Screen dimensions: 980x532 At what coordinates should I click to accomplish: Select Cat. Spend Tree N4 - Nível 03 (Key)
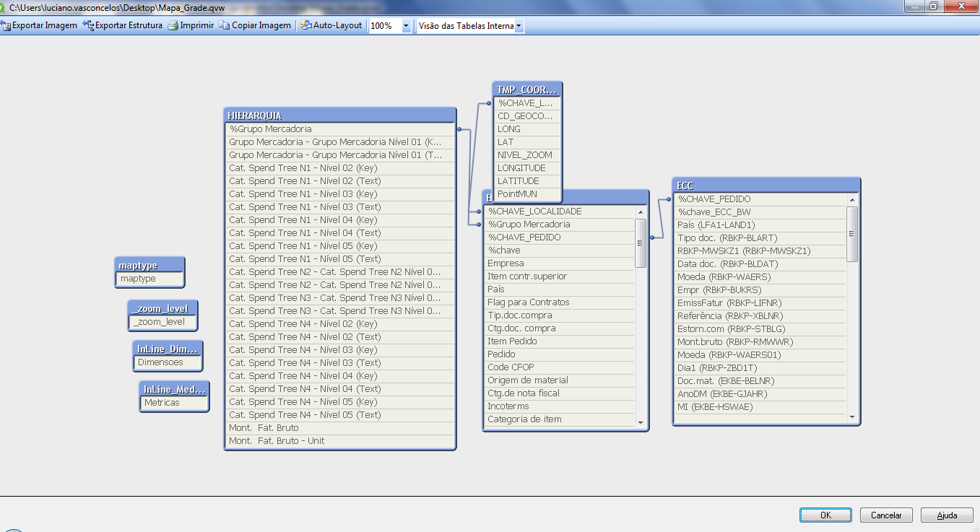click(x=340, y=350)
